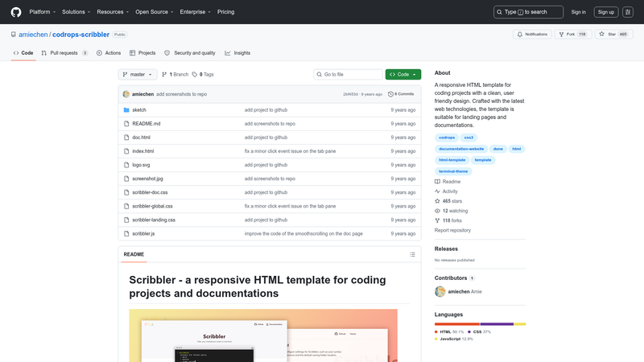Click the repository icon beside amiechen

[14, 35]
